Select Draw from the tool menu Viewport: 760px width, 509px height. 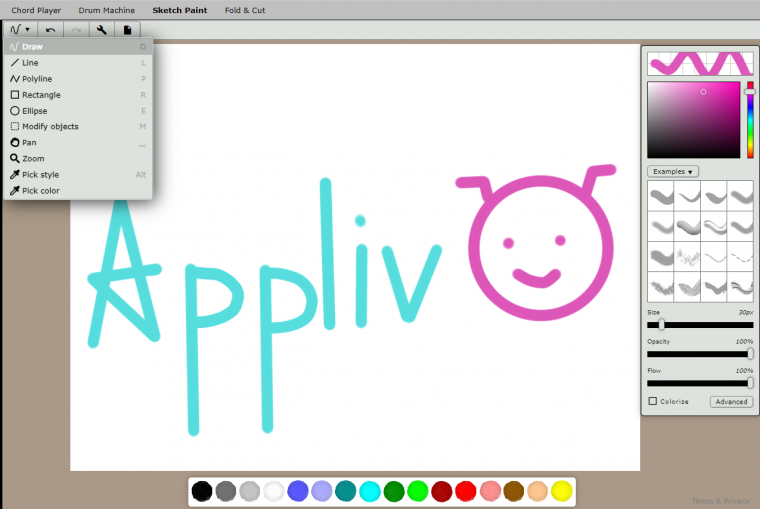point(78,47)
